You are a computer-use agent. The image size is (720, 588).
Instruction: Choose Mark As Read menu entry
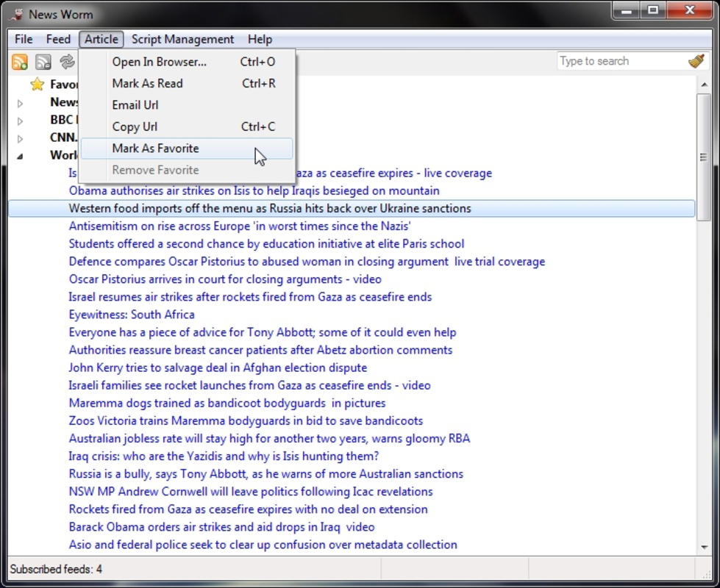pyautogui.click(x=187, y=83)
